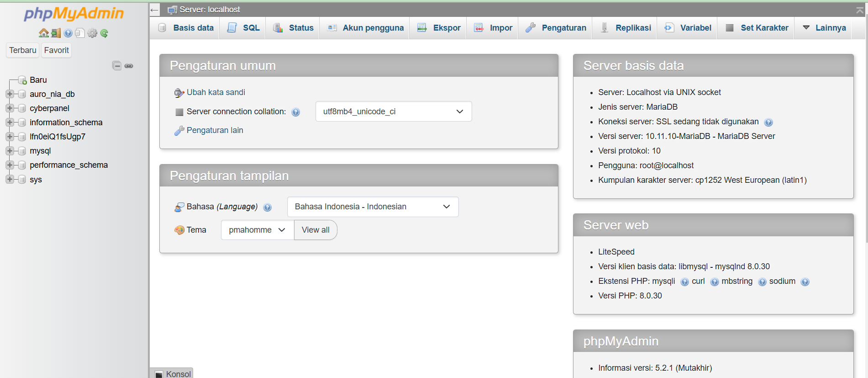Image resolution: width=868 pixels, height=378 pixels.
Task: Expand the lfn0eiQ1fsUgp7 database tree
Action: (x=10, y=136)
